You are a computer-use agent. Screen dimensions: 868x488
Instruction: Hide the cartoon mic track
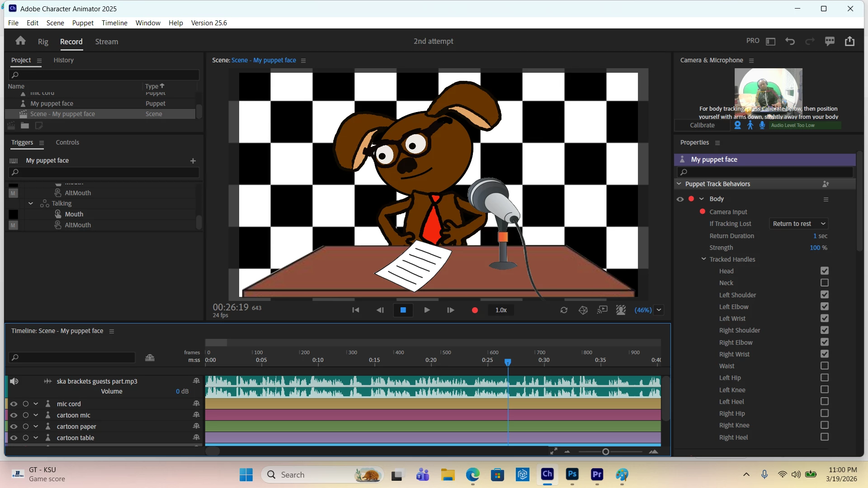14,415
